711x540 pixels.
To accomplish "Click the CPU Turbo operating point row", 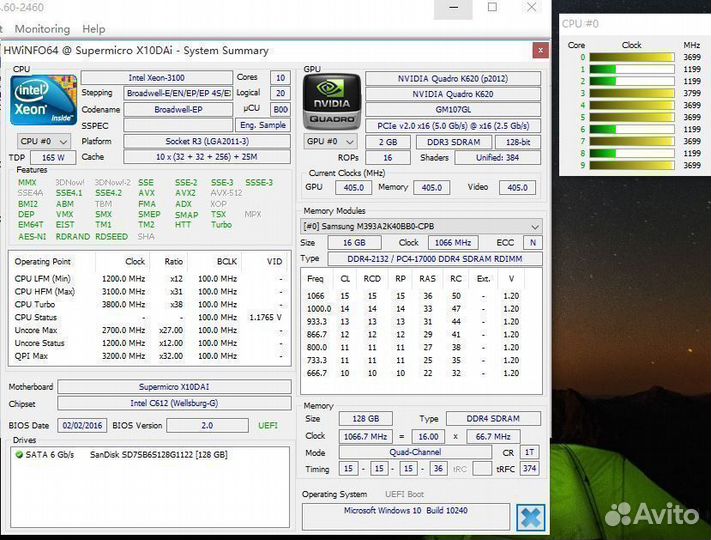I will (150, 305).
